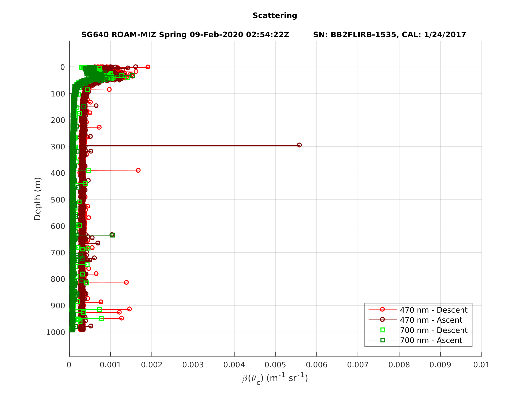Click the dark red circle marker in the legend
Image resolution: width=532 pixels, height=399 pixels.
[382, 320]
